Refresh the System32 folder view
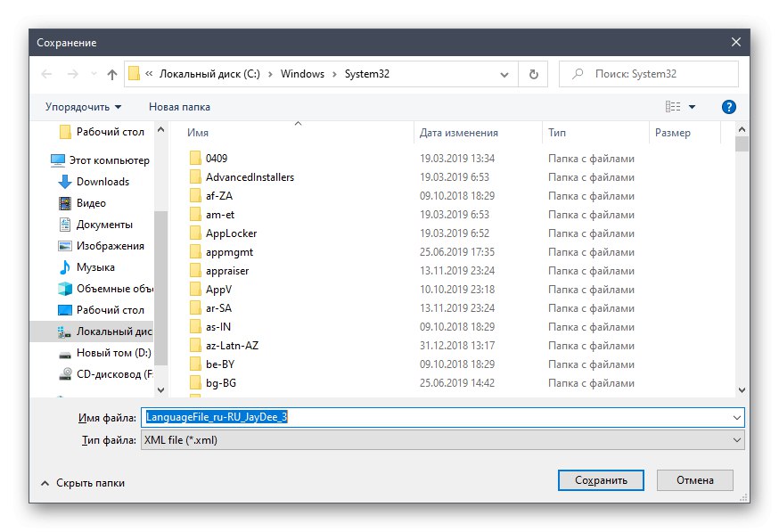Image resolution: width=779 pixels, height=532 pixels. 534,74
